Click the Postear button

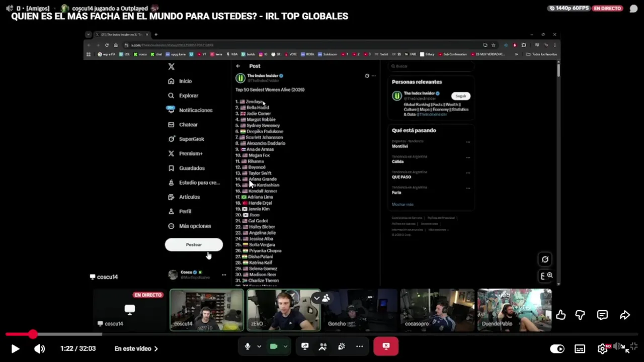coord(194,245)
